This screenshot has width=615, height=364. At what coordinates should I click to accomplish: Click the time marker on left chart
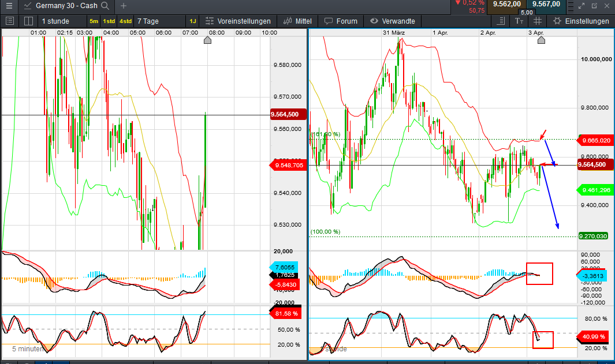[207, 40]
